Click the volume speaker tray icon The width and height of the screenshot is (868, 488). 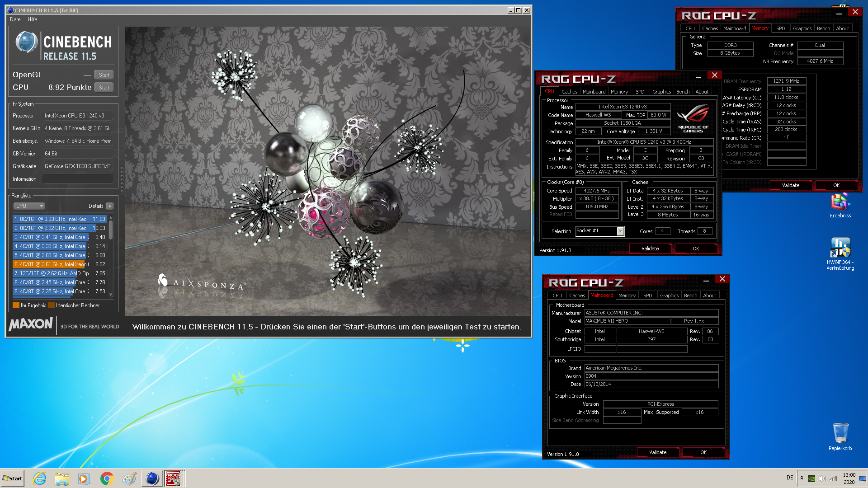[x=822, y=479]
